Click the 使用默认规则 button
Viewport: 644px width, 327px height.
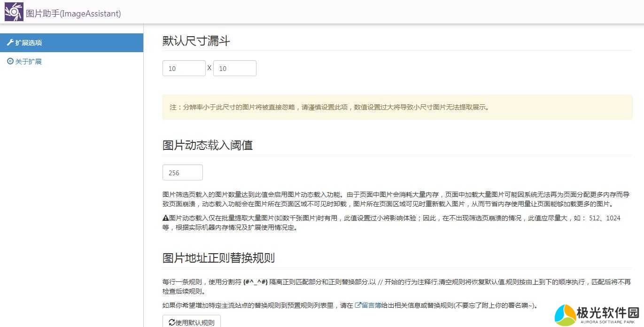(x=191, y=322)
